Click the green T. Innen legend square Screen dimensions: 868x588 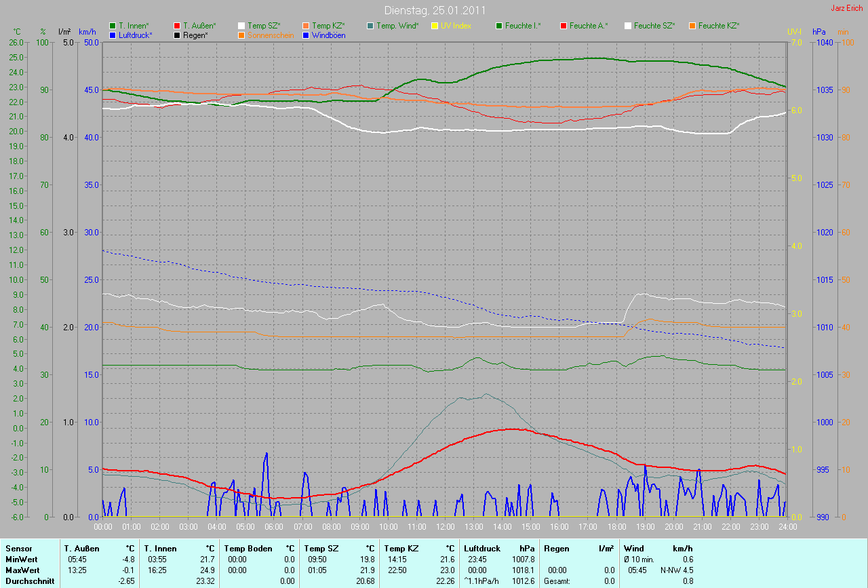tap(113, 26)
